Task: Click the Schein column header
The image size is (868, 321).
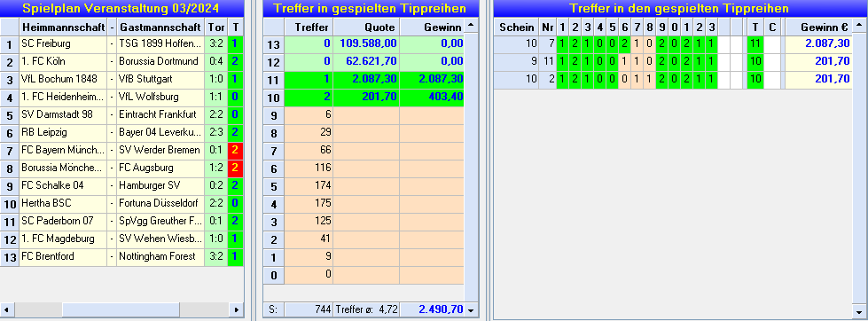Action: pyautogui.click(x=516, y=27)
